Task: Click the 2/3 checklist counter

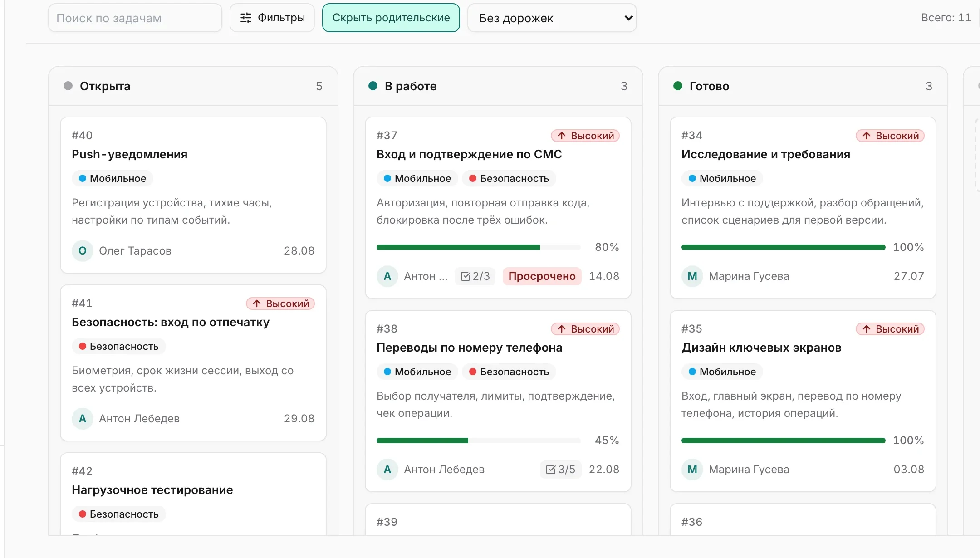Action: 475,276
